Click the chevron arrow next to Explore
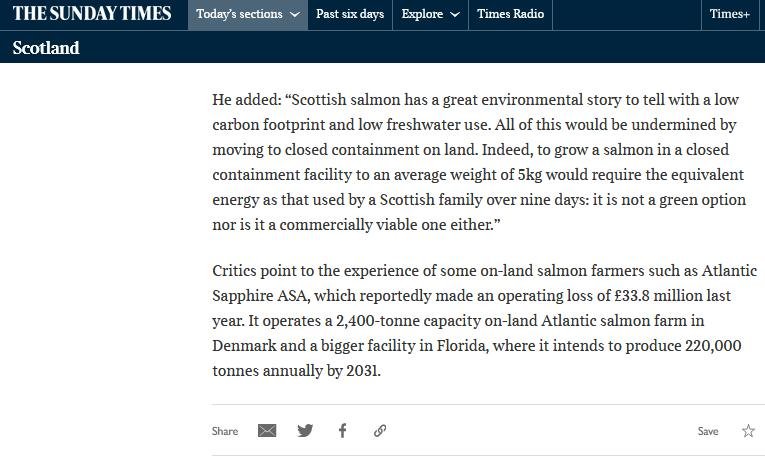Screen dimensions: 765x466 pyautogui.click(x=455, y=15)
